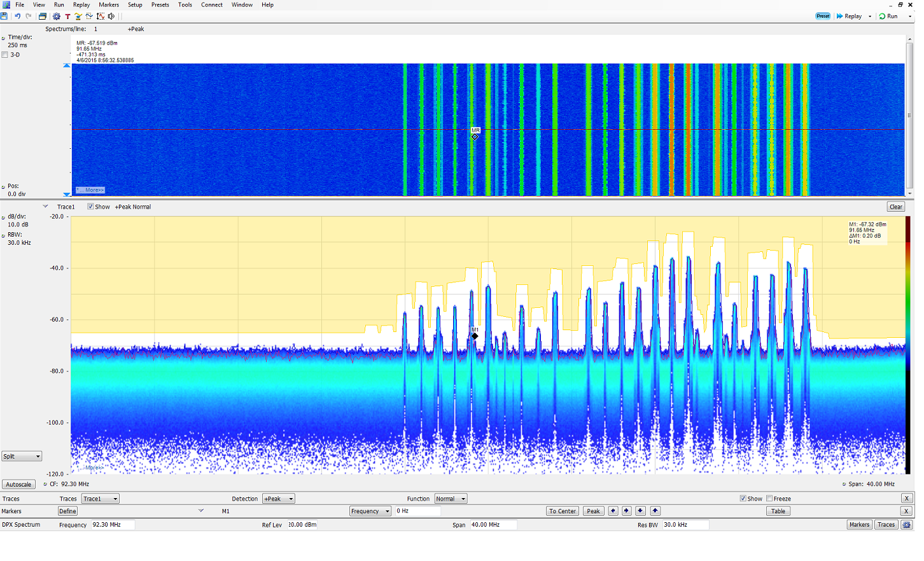Click the Span input field

point(493,525)
